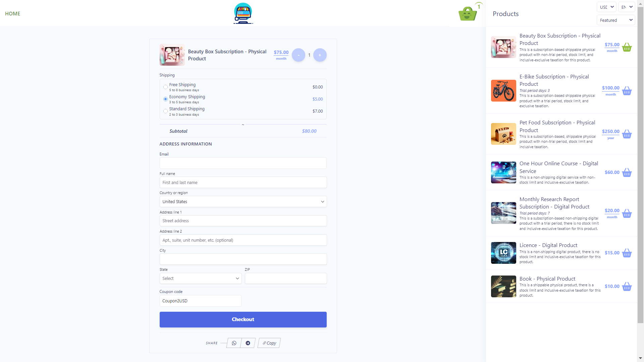The width and height of the screenshot is (644, 362).
Task: Add Book Physical Product to basket
Action: pos(627,287)
